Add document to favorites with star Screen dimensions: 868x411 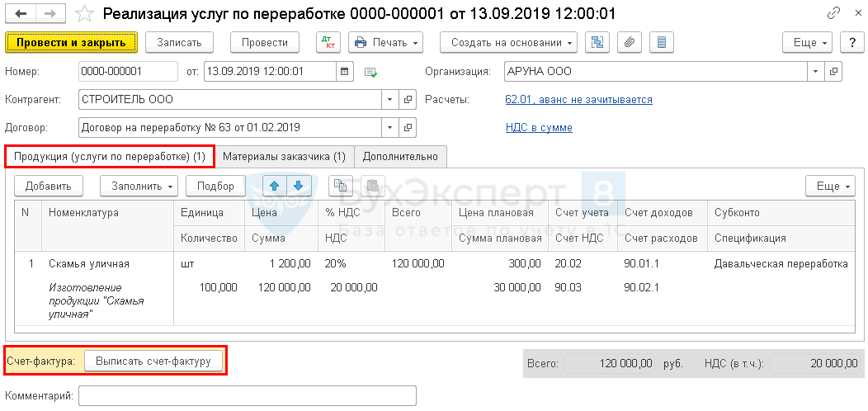tap(84, 14)
